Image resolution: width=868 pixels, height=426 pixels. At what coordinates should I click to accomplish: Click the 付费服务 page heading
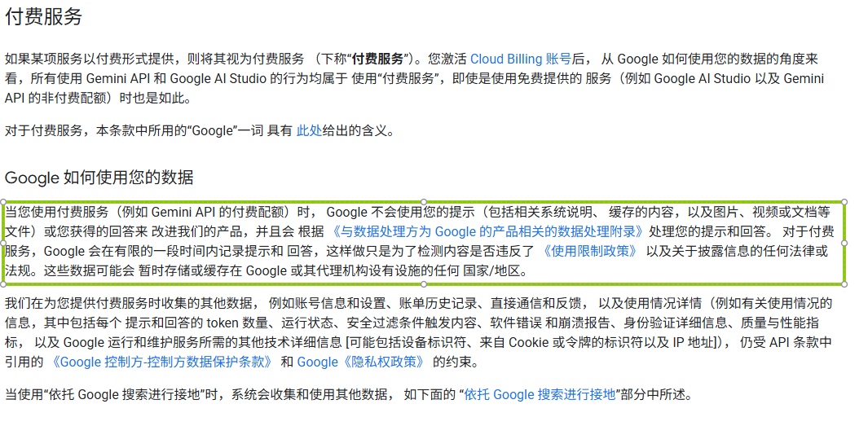pos(43,16)
